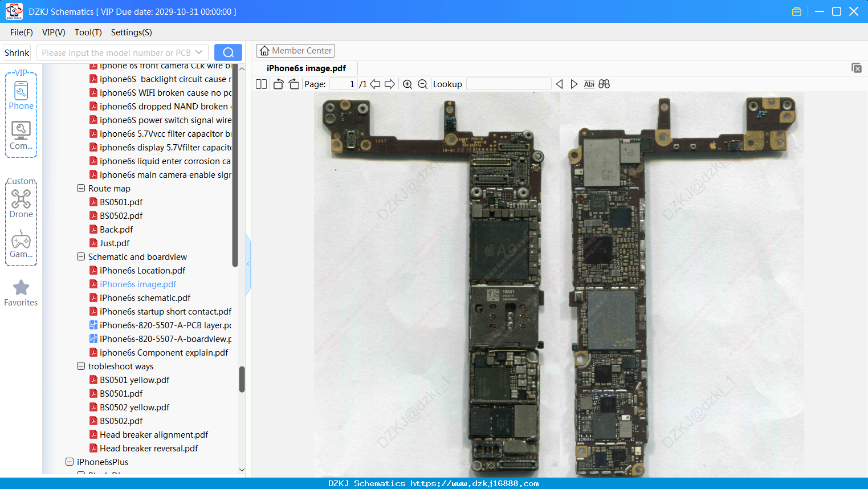Open the model number dropdown arrow
This screenshot has width=868, height=489.
coord(199,52)
